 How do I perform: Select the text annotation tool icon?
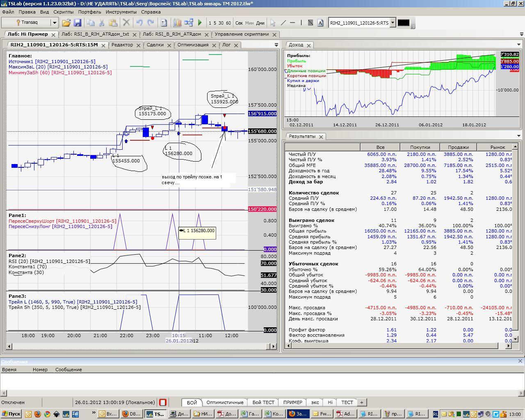coord(320,23)
